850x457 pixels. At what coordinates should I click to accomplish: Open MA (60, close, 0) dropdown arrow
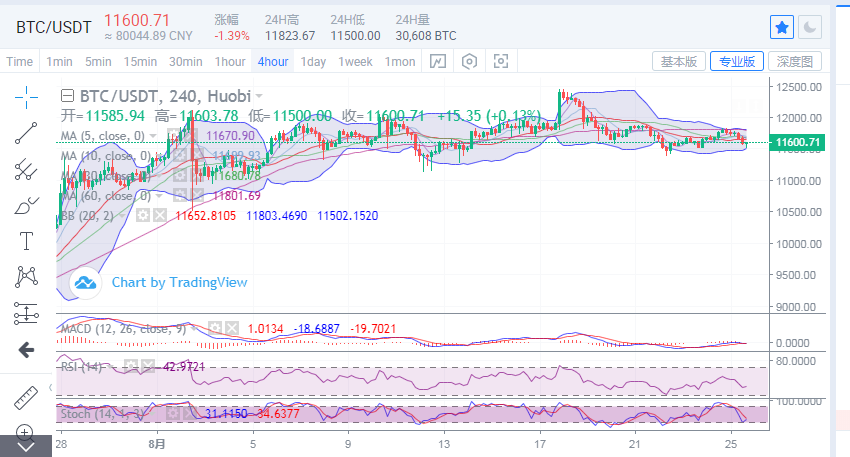(159, 196)
